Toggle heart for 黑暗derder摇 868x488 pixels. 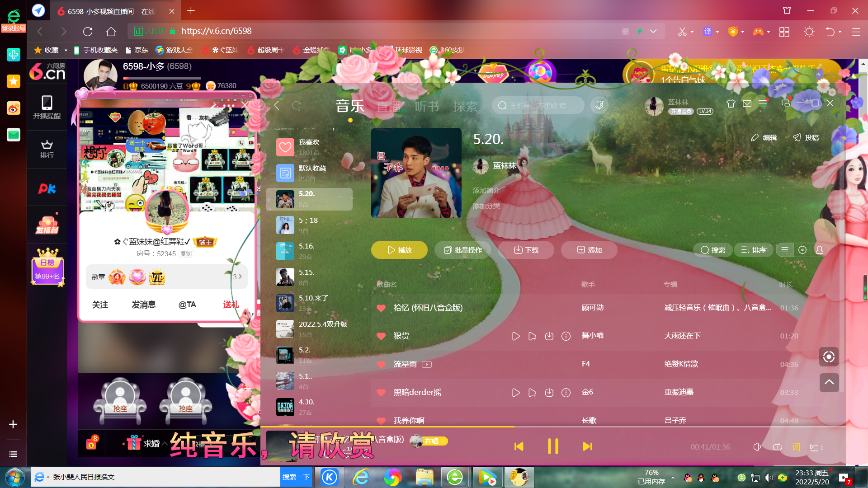pos(381,392)
